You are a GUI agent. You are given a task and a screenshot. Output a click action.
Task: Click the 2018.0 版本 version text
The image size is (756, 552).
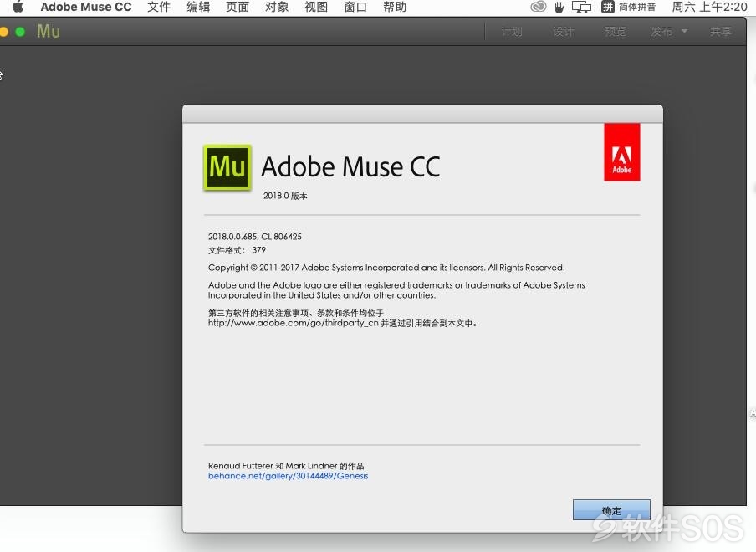click(x=285, y=196)
